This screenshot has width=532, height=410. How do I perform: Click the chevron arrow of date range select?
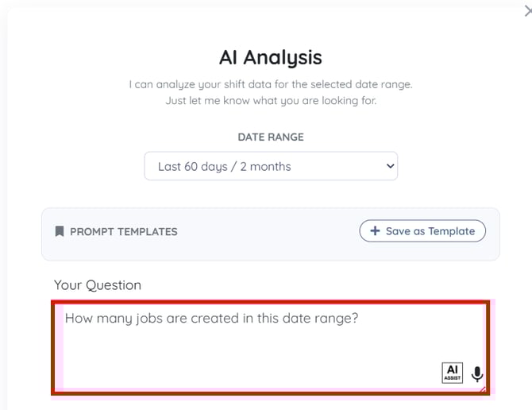pyautogui.click(x=389, y=167)
